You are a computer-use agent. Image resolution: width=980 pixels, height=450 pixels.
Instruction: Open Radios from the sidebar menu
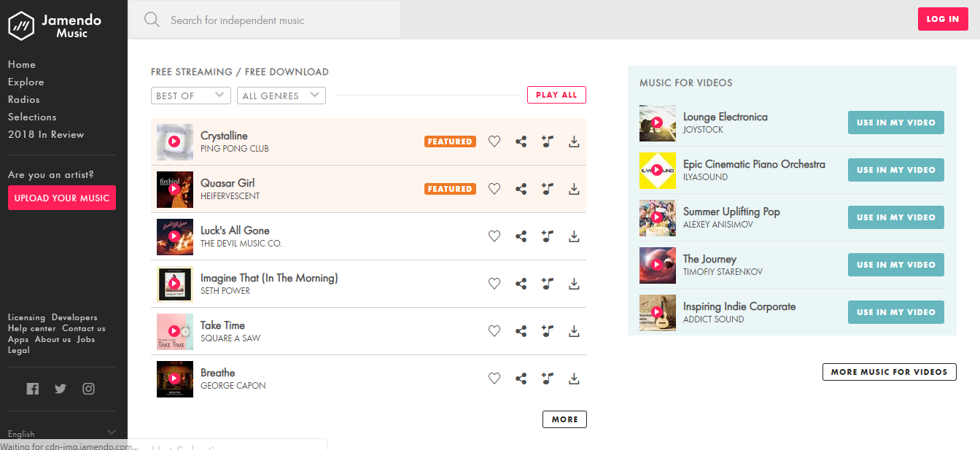[24, 100]
